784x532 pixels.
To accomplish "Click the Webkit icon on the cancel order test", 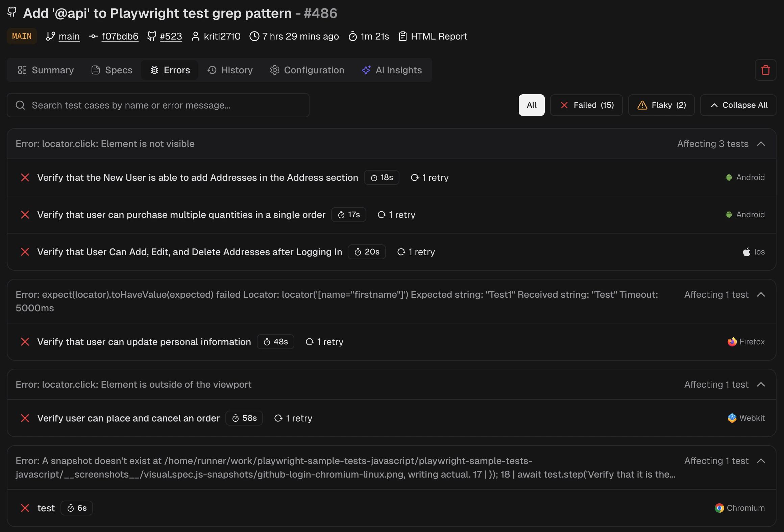I will coord(732,418).
